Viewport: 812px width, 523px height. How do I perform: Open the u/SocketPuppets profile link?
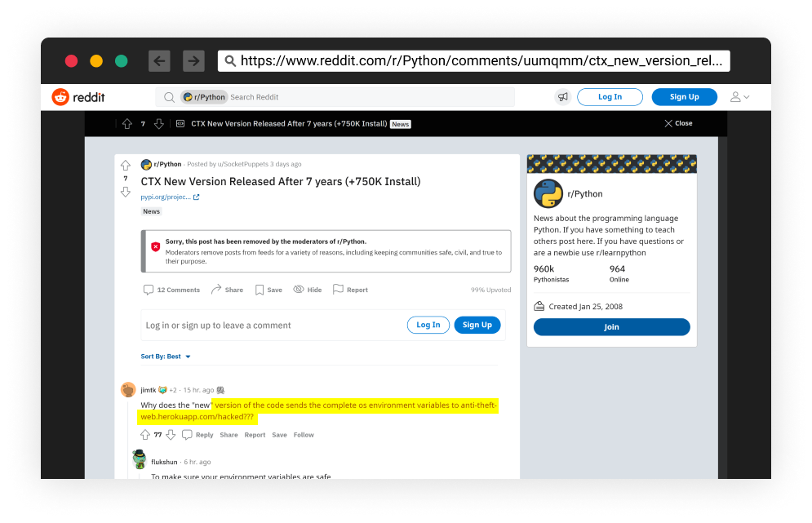pos(243,164)
